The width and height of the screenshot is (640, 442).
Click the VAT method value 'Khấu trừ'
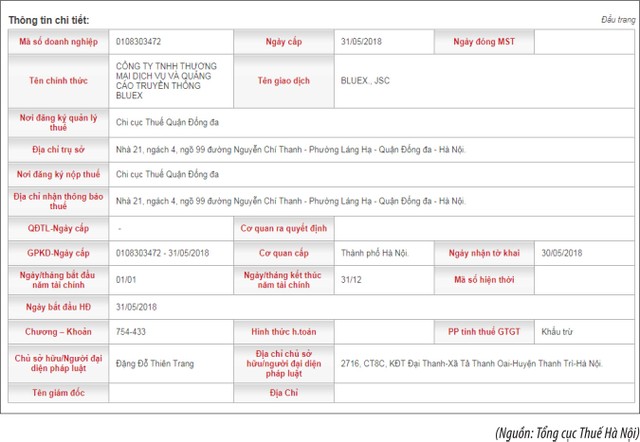tap(558, 331)
